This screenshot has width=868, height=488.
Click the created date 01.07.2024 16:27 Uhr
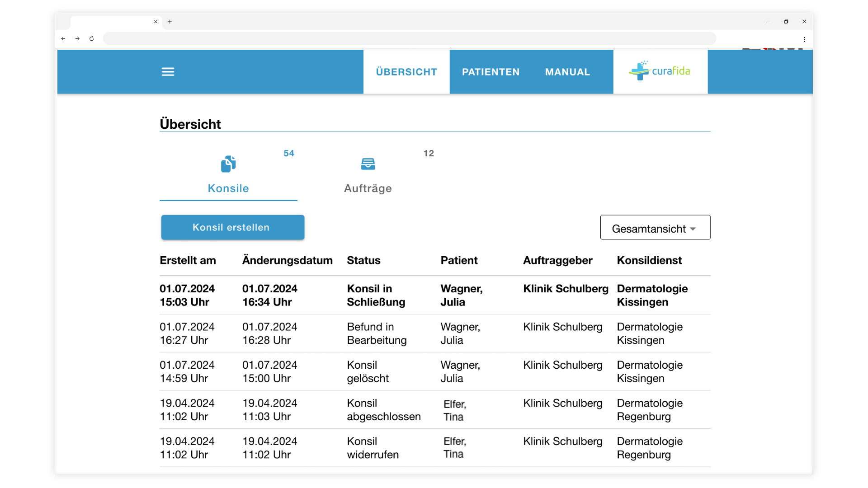[187, 333]
